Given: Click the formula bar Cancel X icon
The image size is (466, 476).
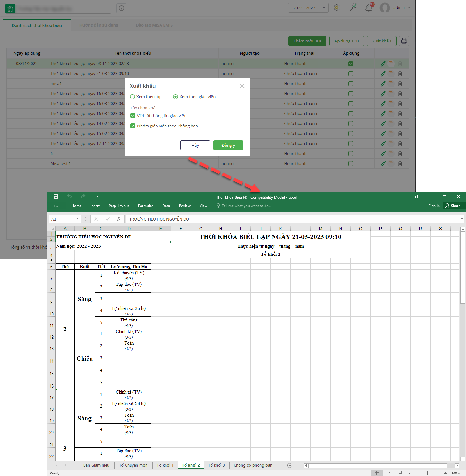Looking at the screenshot, I should pyautogui.click(x=96, y=219).
